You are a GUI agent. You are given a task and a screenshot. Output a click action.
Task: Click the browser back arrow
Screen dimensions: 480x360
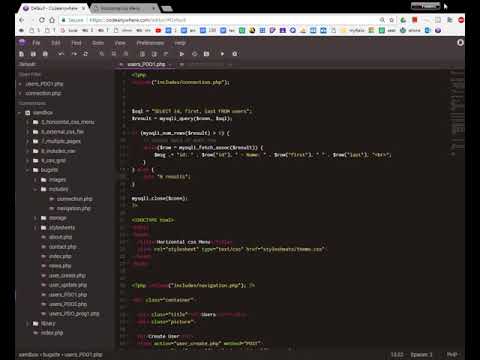[x=22, y=20]
